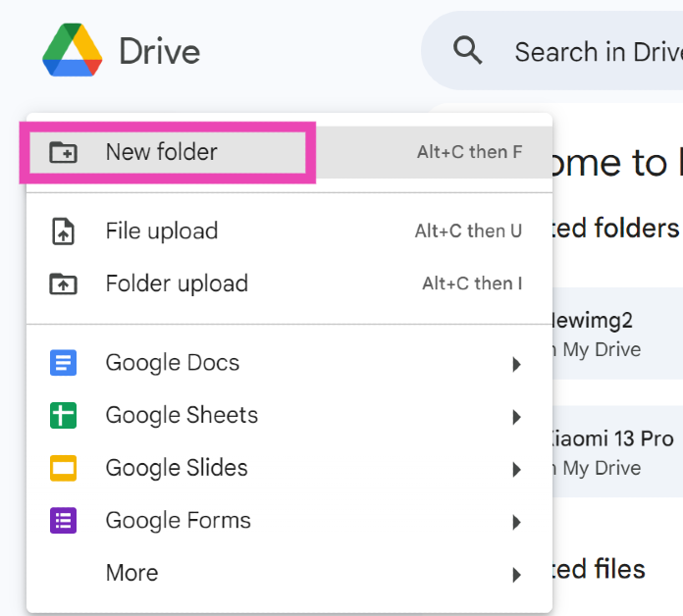This screenshot has height=616, width=683.
Task: Select the More menu item label
Action: 131,574
